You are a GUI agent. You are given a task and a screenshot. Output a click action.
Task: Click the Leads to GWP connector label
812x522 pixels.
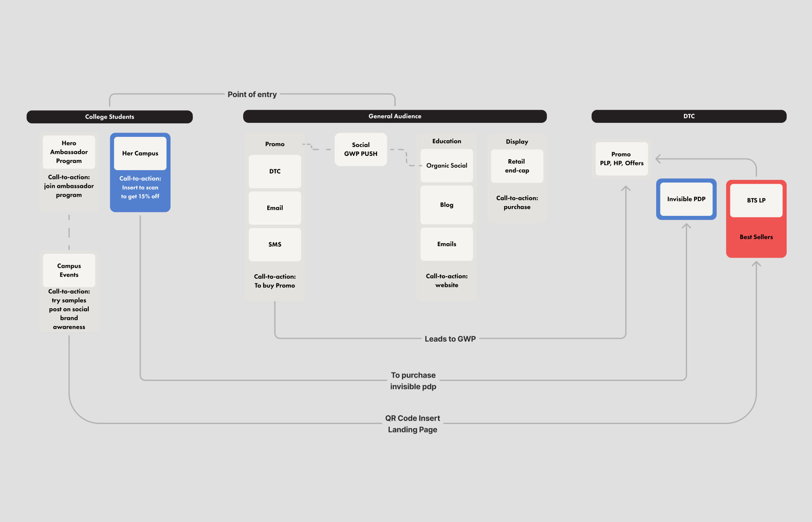point(450,339)
